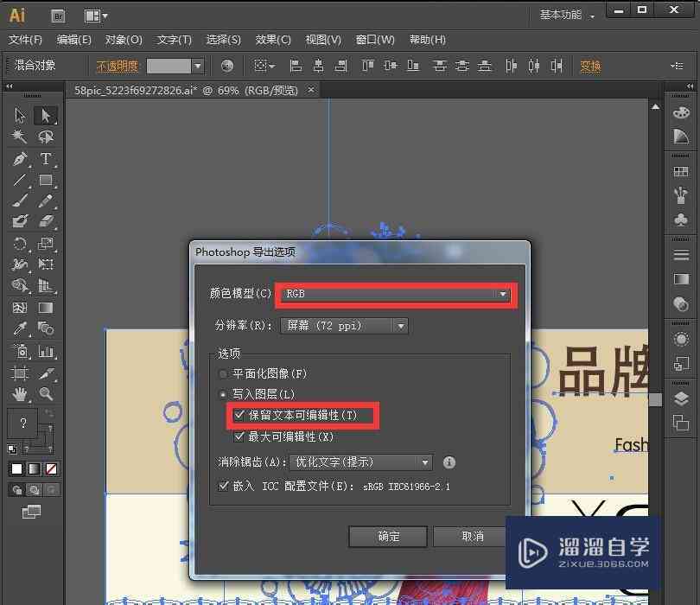Open the 对象(O) menu
The width and height of the screenshot is (700, 605).
click(x=124, y=40)
